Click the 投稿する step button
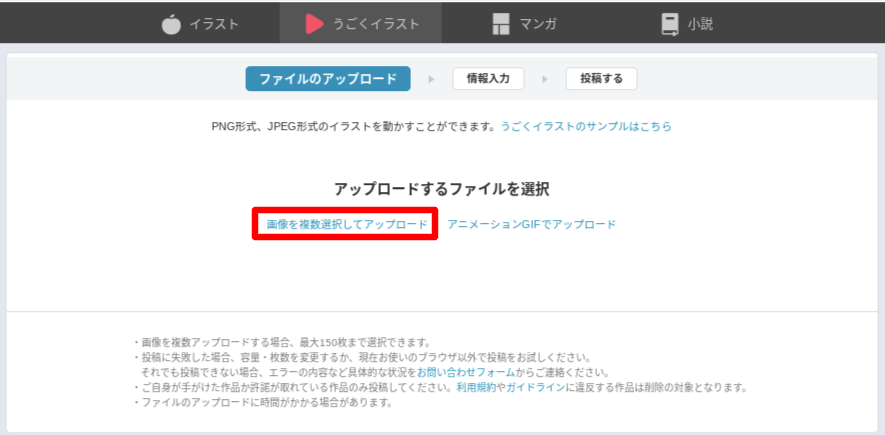 point(602,79)
